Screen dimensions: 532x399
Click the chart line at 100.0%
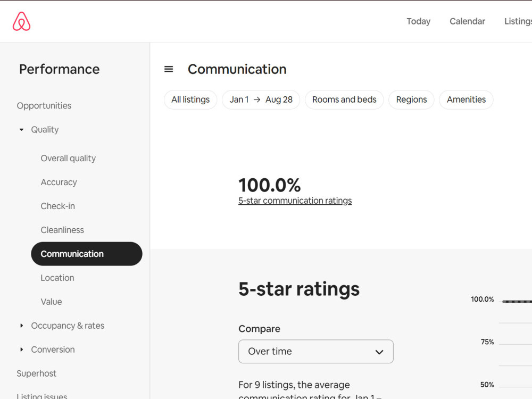[x=517, y=301]
